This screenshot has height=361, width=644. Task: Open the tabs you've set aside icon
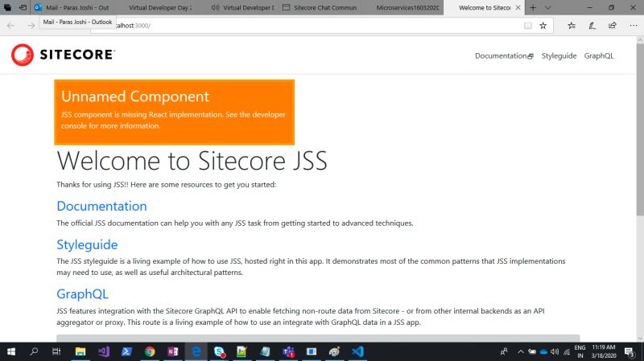click(x=7, y=7)
